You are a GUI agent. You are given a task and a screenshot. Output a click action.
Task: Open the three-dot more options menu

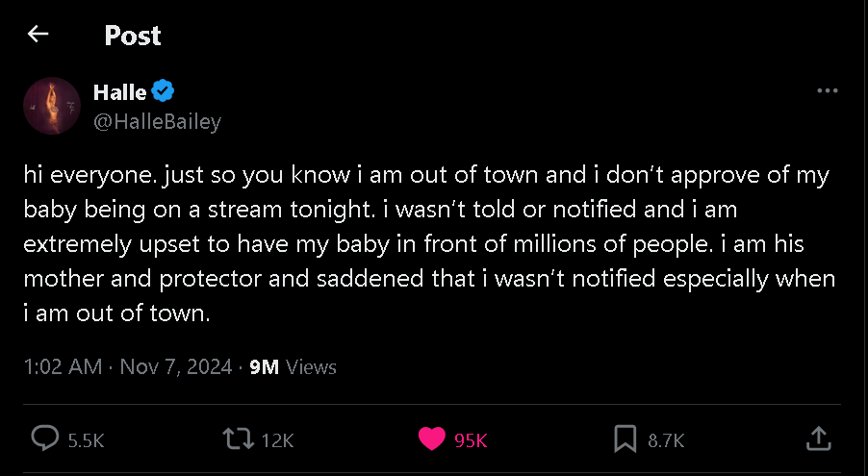click(x=827, y=90)
